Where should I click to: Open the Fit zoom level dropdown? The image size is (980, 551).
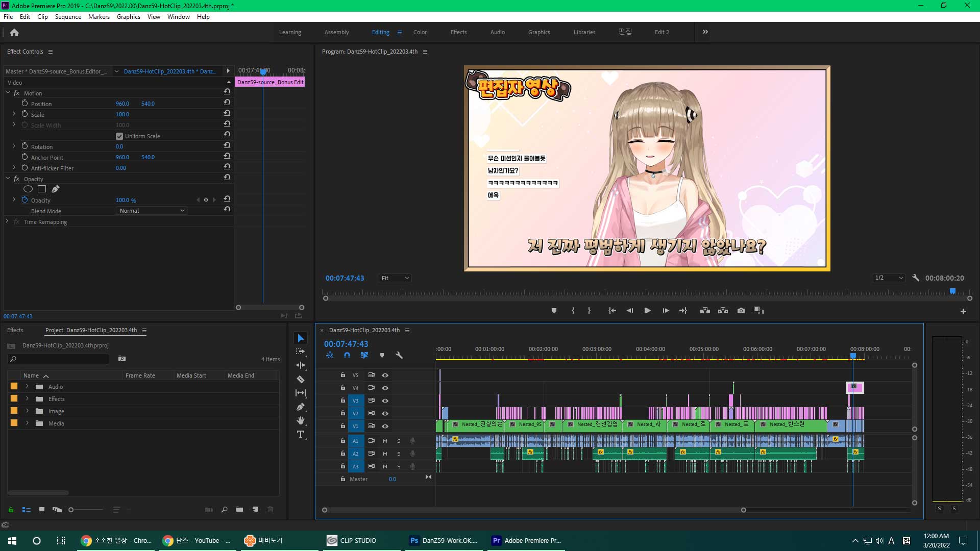point(395,278)
